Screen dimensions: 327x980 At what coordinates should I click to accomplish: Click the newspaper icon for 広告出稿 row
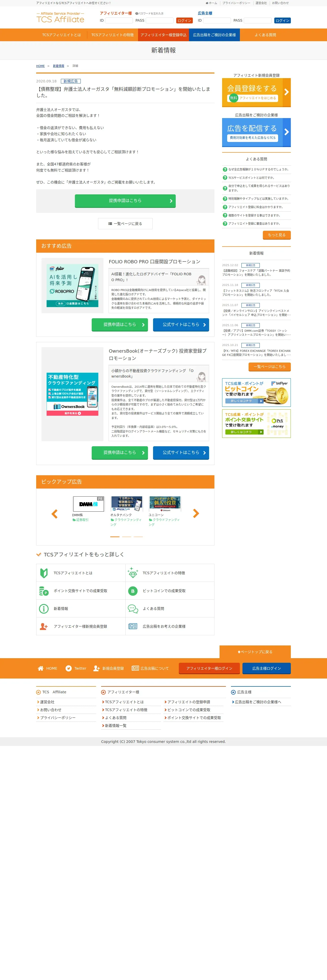(x=133, y=626)
